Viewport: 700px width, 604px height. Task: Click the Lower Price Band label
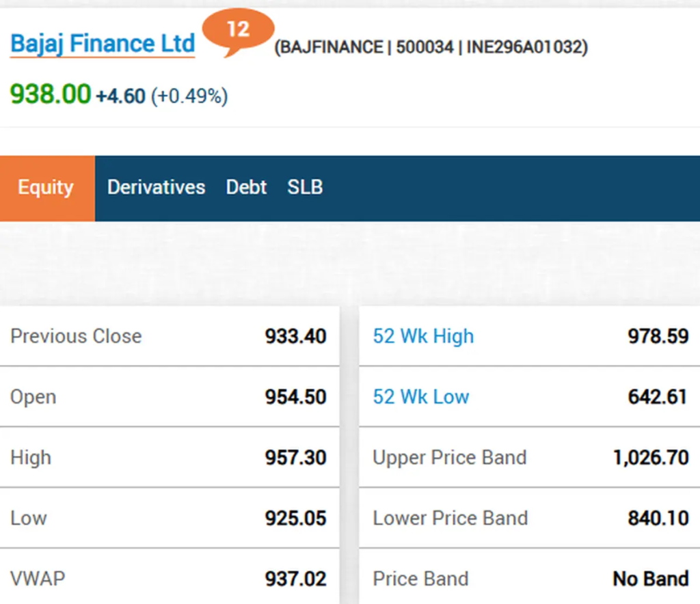[x=450, y=519]
